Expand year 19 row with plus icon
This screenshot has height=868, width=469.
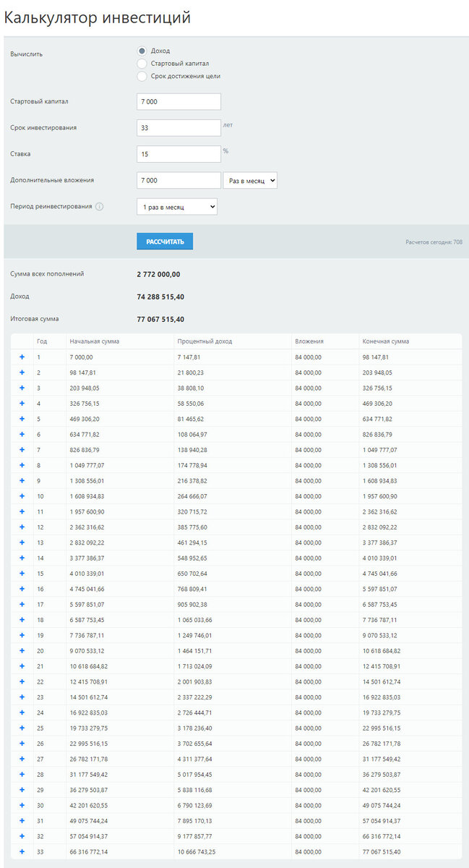tap(22, 635)
